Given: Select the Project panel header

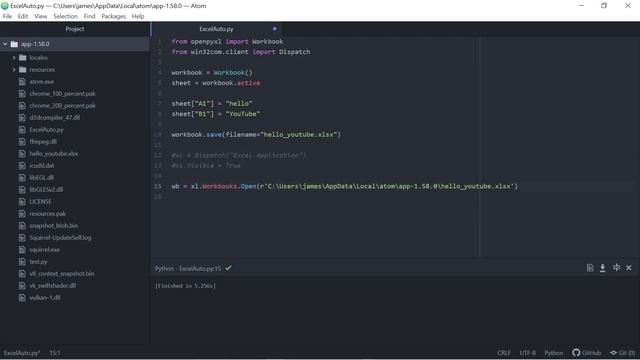Looking at the screenshot, I should (x=75, y=29).
